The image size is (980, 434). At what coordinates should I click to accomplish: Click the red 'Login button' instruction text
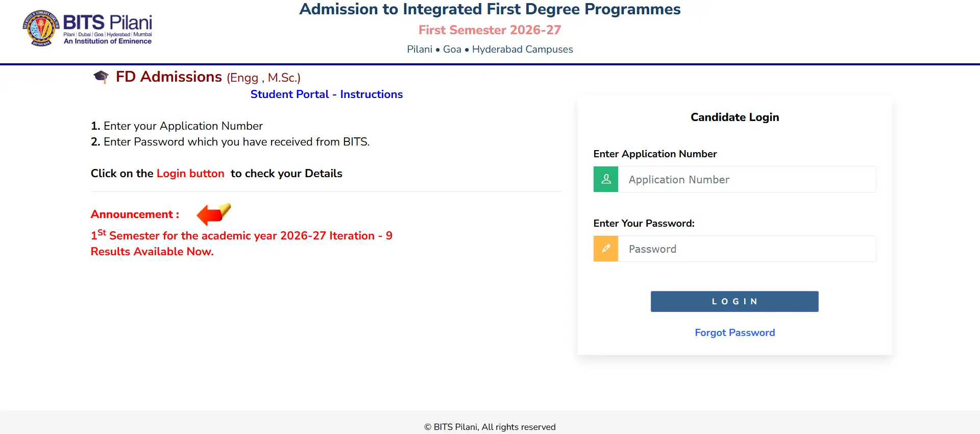point(190,174)
